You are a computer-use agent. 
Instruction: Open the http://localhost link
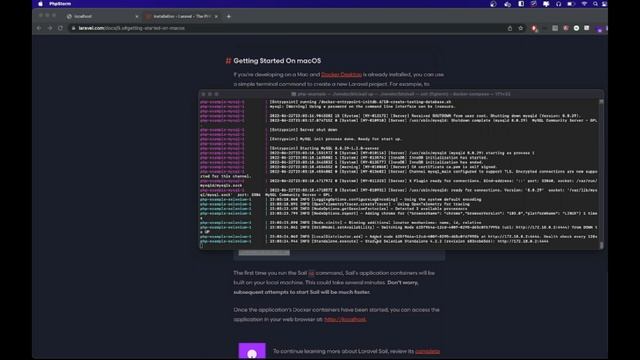[345, 319]
